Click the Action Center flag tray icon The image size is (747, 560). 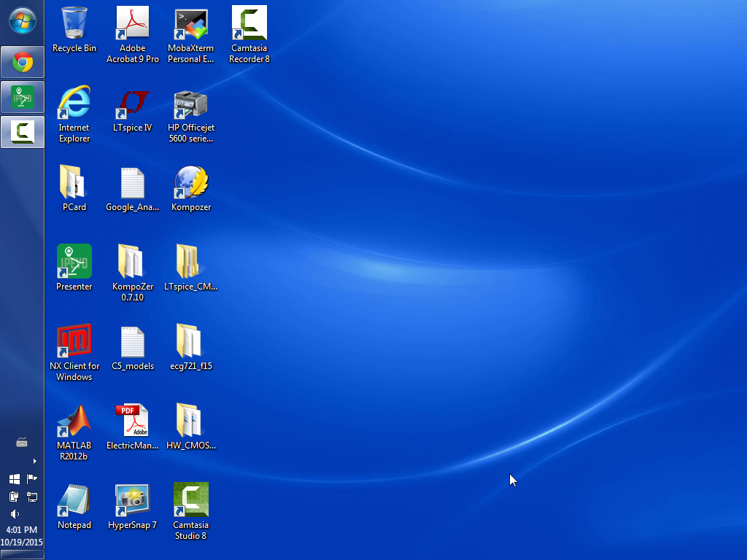(x=31, y=479)
